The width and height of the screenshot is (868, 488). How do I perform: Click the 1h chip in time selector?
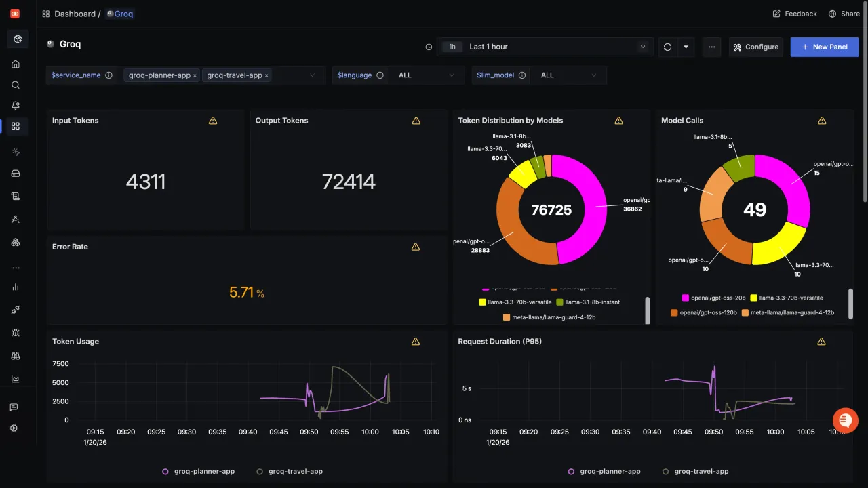452,47
